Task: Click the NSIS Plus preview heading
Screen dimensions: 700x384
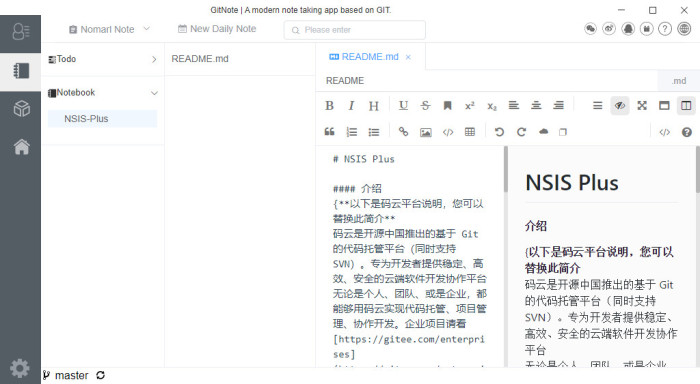Action: [x=571, y=183]
